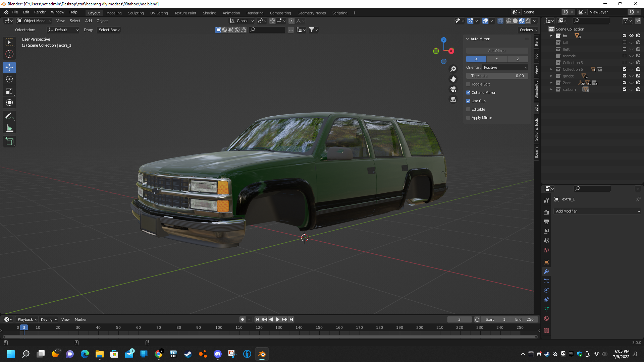
Task: Toggle perspective/orthographic grid icon
Action: point(453,100)
